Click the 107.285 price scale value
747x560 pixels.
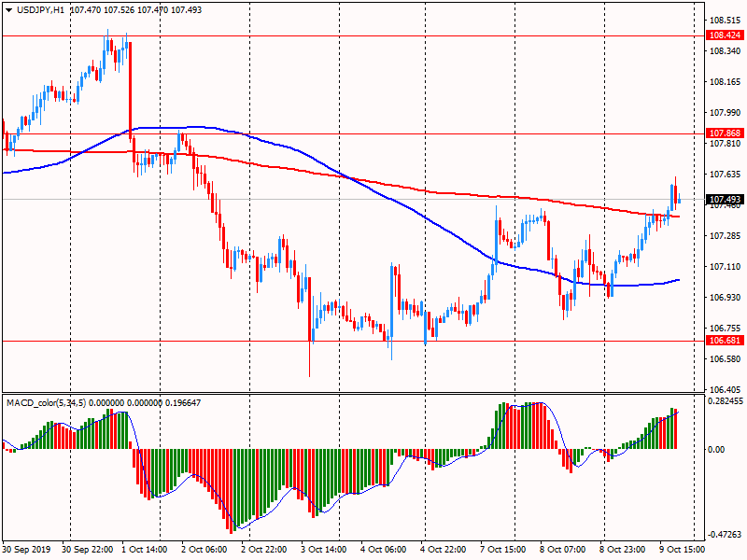pyautogui.click(x=726, y=236)
